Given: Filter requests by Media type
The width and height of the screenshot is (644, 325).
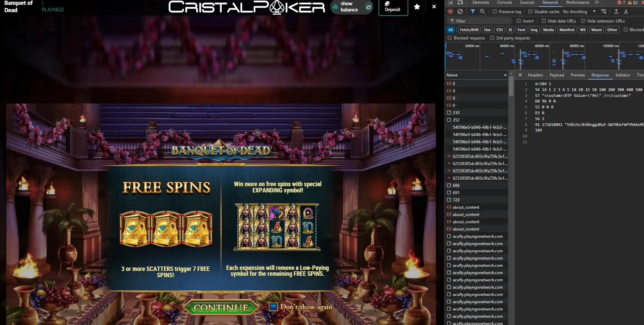Looking at the screenshot, I should point(549,30).
